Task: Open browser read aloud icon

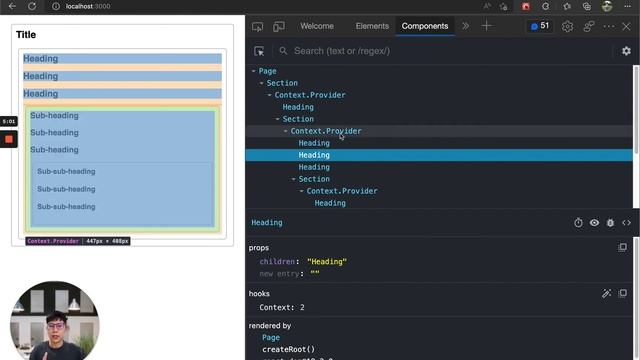Action: pyautogui.click(x=487, y=6)
